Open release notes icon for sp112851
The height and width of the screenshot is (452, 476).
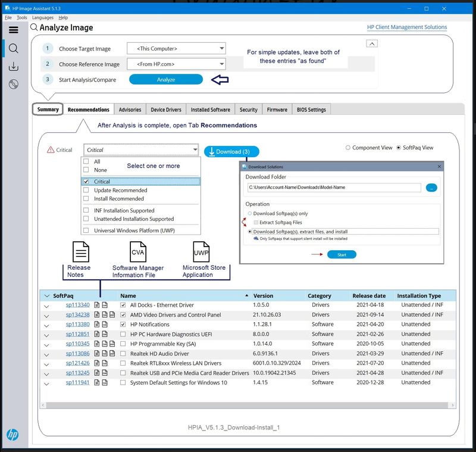(97, 334)
